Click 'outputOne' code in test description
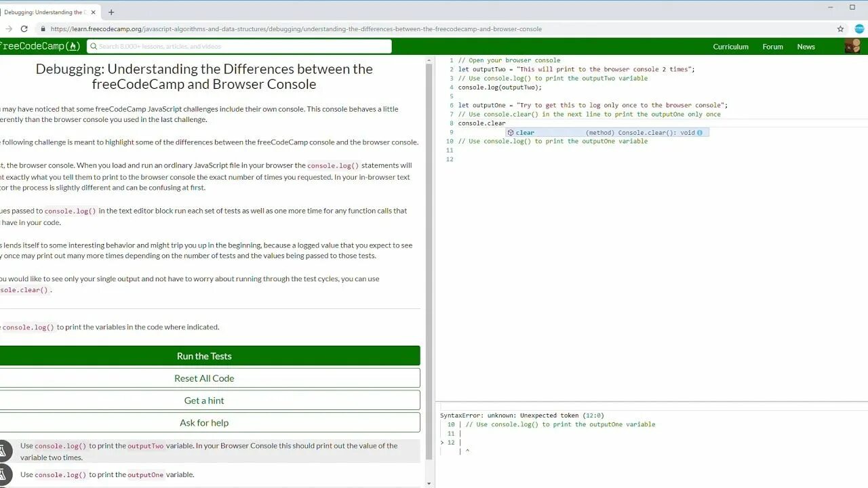The width and height of the screenshot is (868, 488). pyautogui.click(x=146, y=474)
